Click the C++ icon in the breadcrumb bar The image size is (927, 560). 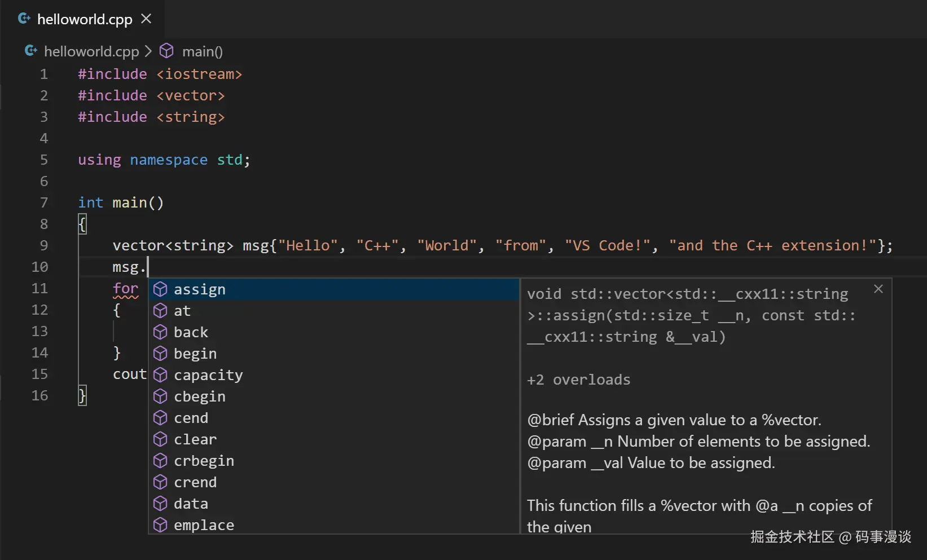tap(31, 51)
